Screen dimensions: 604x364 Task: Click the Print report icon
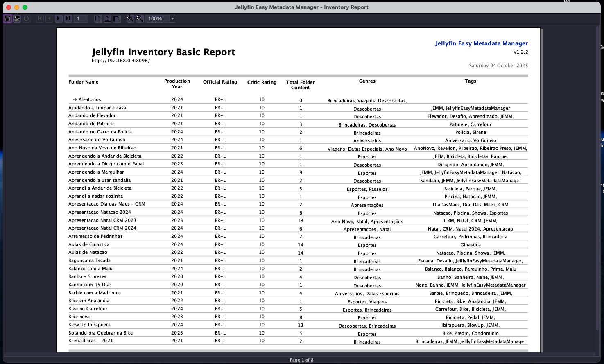coord(17,18)
